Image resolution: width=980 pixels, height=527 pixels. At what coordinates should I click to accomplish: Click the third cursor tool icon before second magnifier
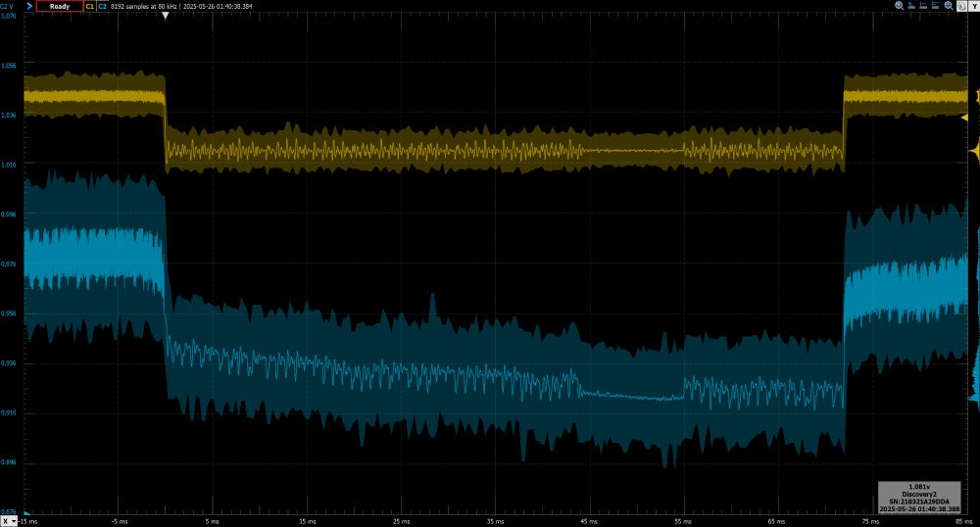936,6
